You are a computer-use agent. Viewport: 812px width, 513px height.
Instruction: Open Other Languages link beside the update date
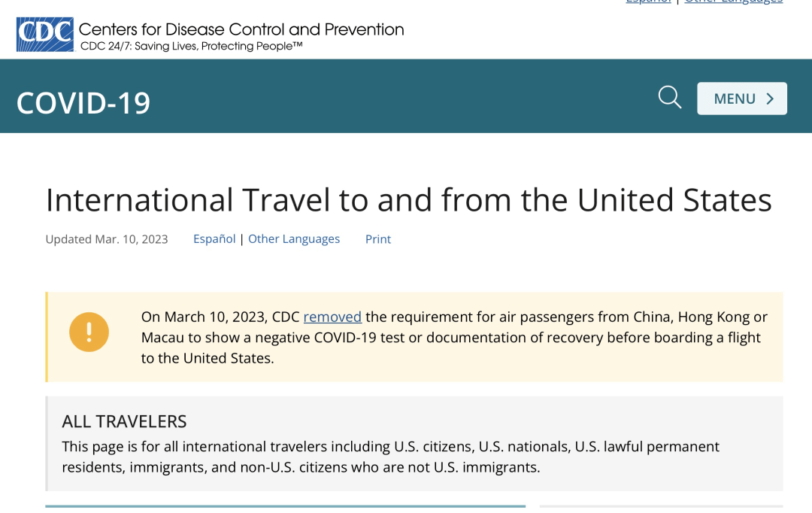294,238
